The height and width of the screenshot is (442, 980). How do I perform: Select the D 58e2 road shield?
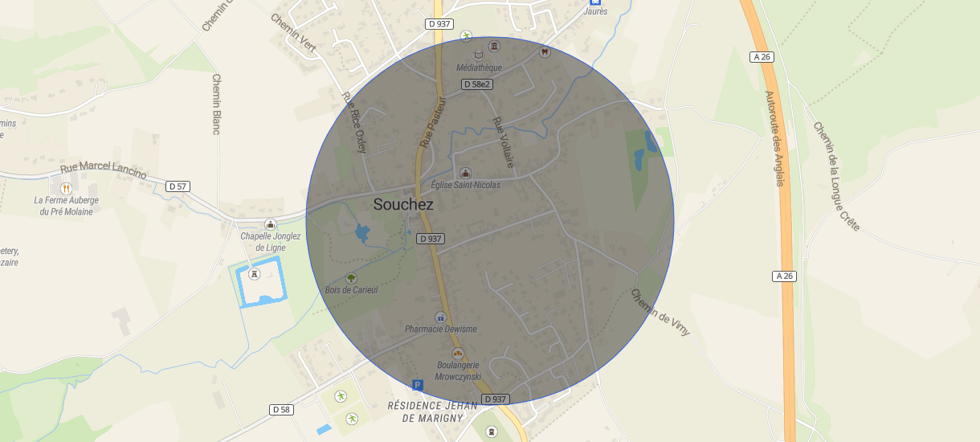(477, 84)
